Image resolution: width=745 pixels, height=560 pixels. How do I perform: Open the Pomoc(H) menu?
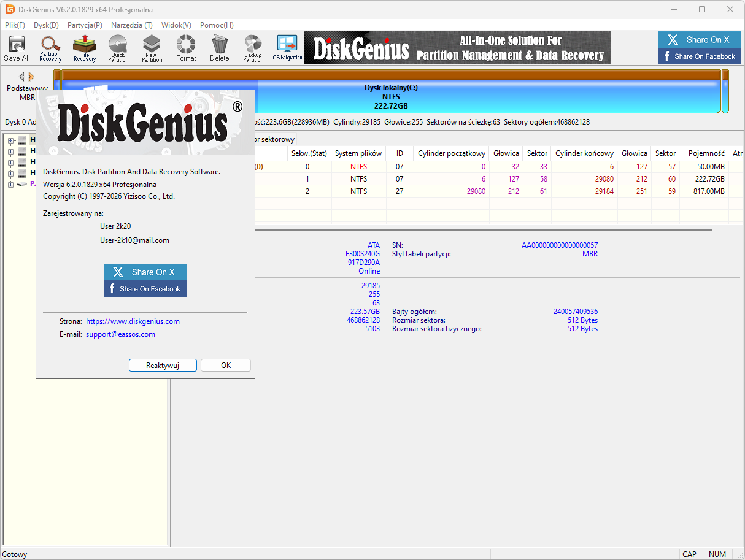click(x=217, y=25)
